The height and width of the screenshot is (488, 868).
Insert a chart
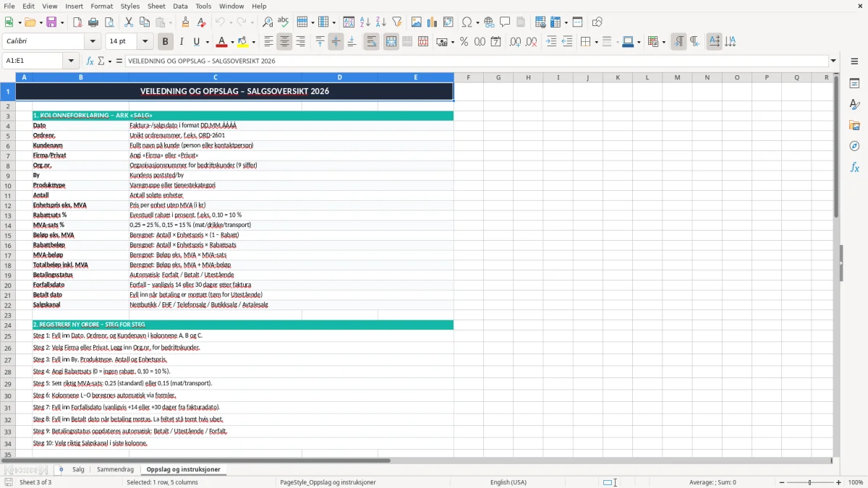[x=432, y=22]
